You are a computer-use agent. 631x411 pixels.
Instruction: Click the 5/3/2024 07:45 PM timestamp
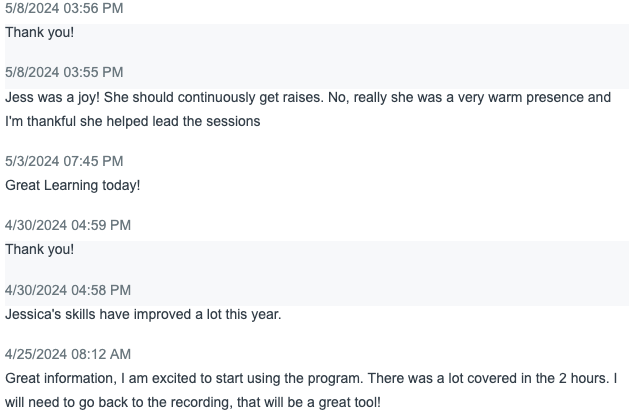tap(64, 161)
